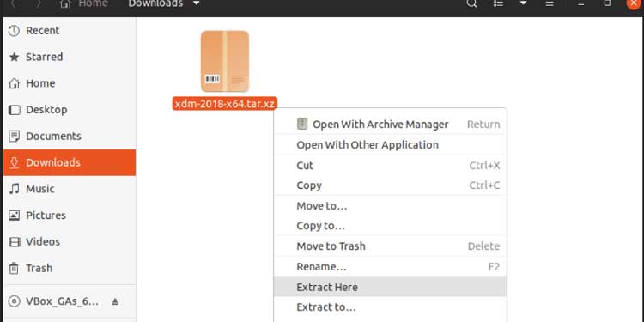This screenshot has width=644, height=322.
Task: Go to Home in the sidebar
Action: (70, 83)
